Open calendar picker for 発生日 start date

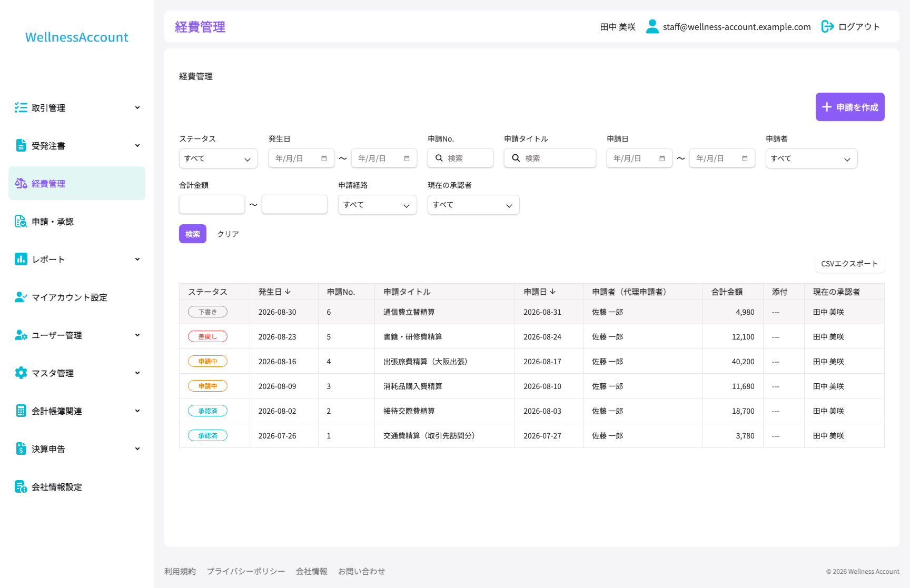coord(324,158)
